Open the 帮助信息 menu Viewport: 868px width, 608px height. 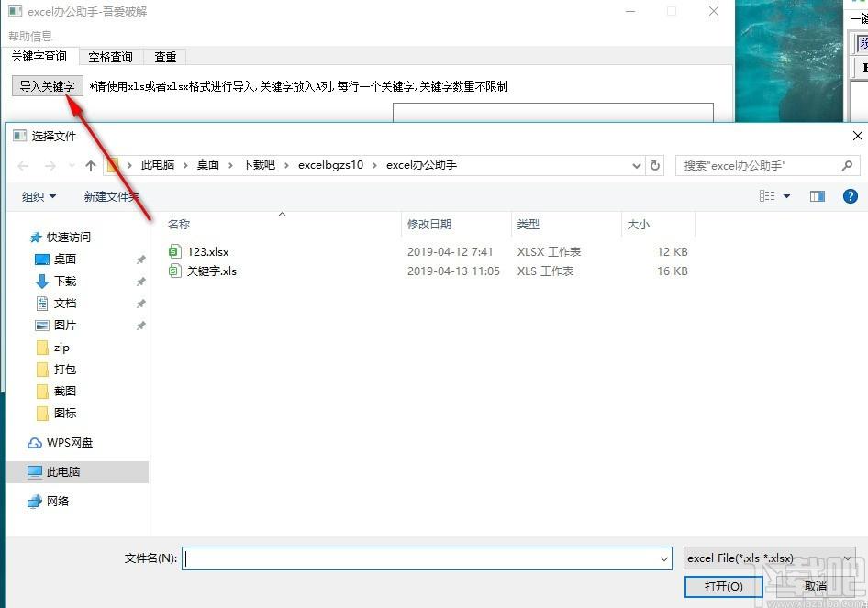(x=30, y=36)
